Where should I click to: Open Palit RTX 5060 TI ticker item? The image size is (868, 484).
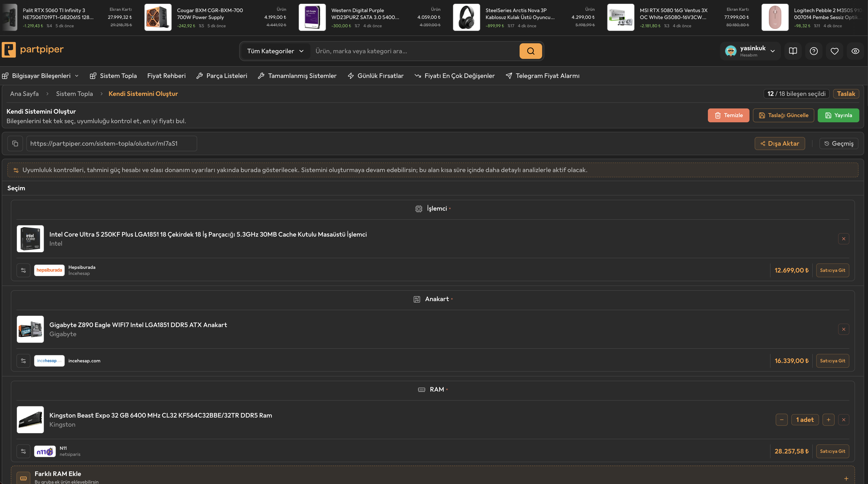point(67,18)
